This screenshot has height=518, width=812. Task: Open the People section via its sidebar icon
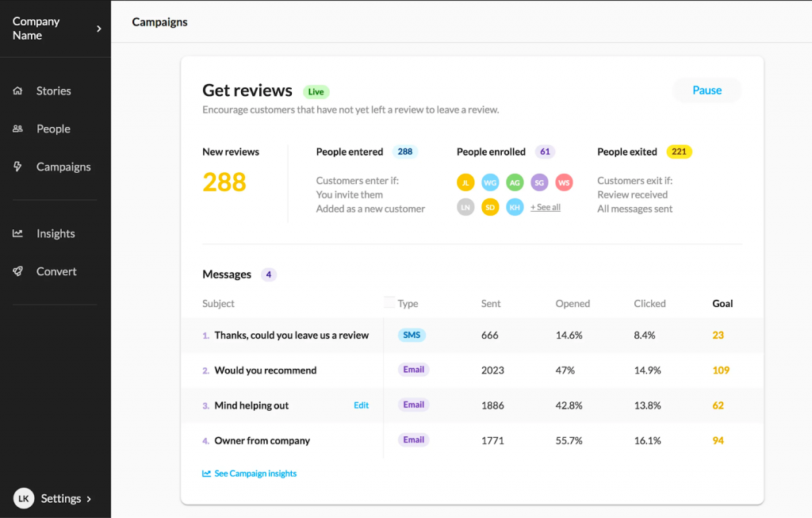pos(18,129)
